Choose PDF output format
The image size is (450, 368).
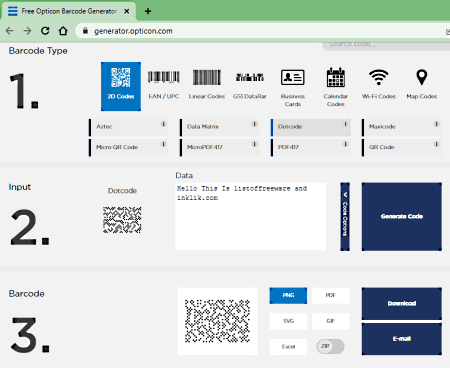tap(331, 295)
